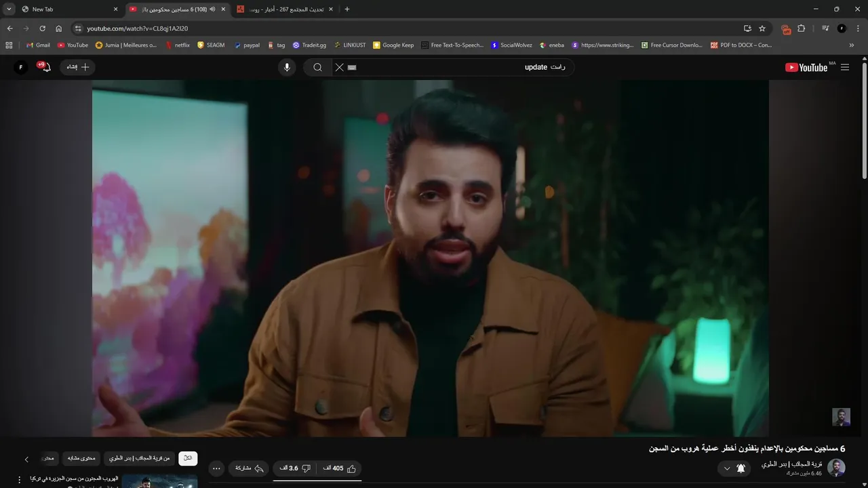Image resolution: width=868 pixels, height=488 pixels.
Task: Open the browser profile avatar
Action: coord(842,28)
